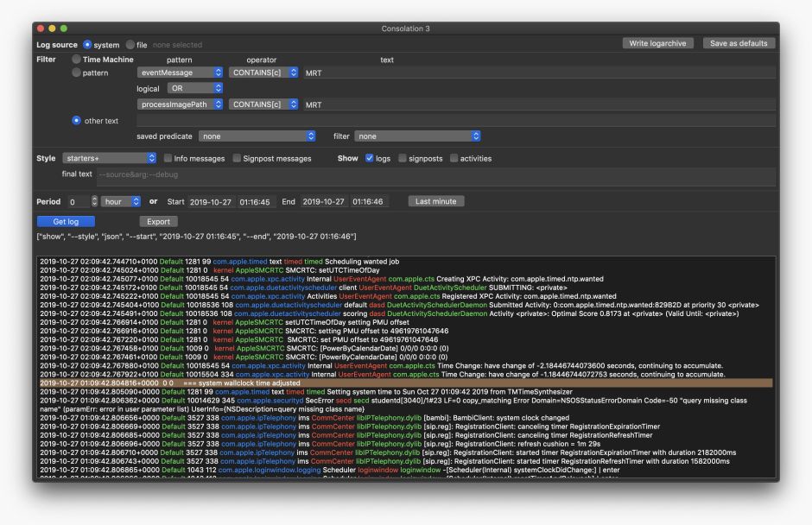This screenshot has width=812, height=525.
Task: Enable the Info messages checkbox
Action: pos(168,159)
